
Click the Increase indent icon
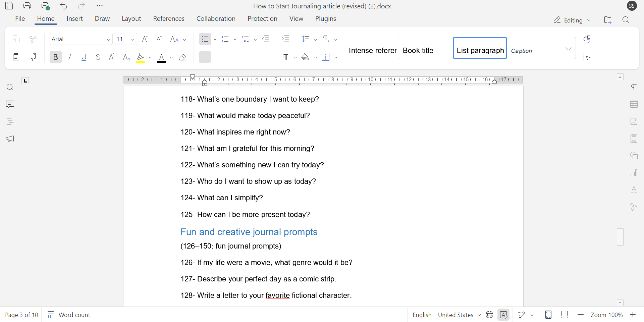(285, 39)
